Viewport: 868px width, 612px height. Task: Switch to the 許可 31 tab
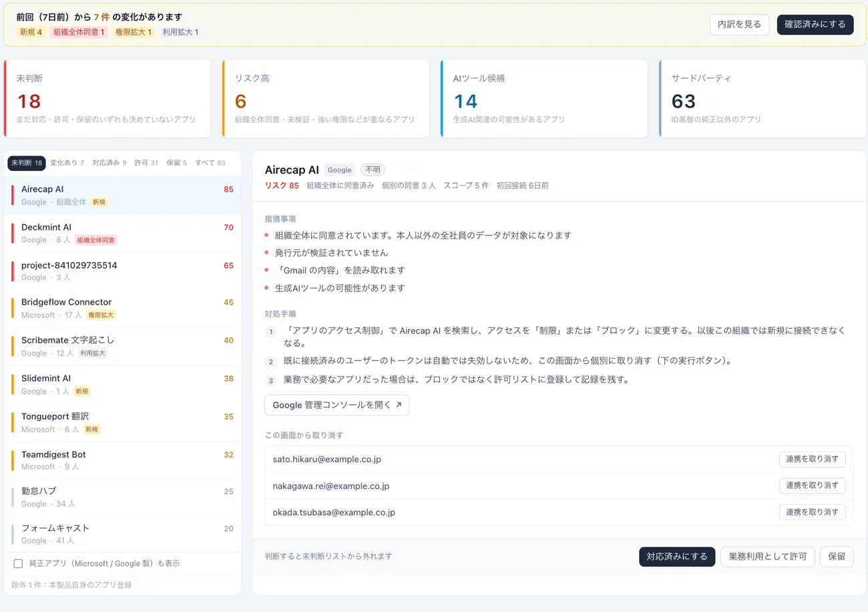pyautogui.click(x=146, y=163)
